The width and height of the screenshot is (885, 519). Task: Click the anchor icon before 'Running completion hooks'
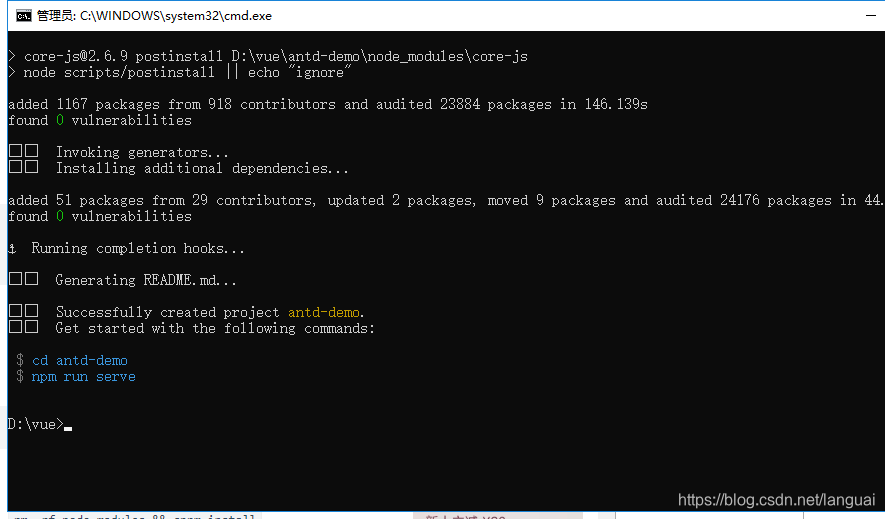[12, 249]
